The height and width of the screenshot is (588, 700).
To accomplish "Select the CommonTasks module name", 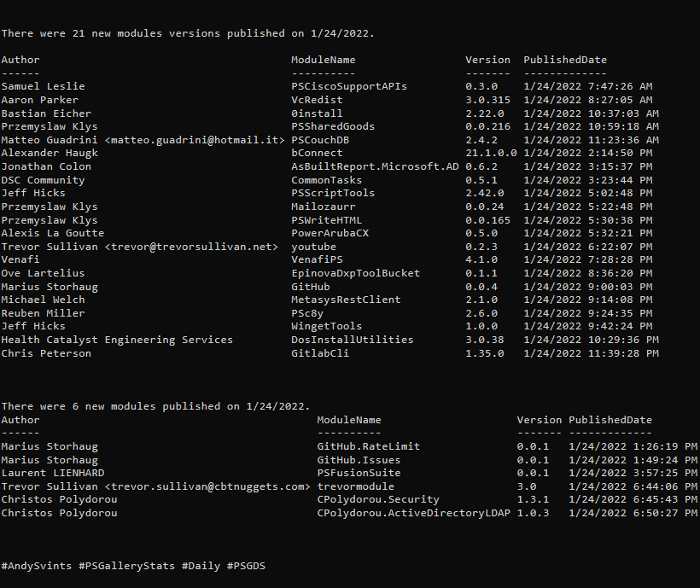I will [326, 180].
